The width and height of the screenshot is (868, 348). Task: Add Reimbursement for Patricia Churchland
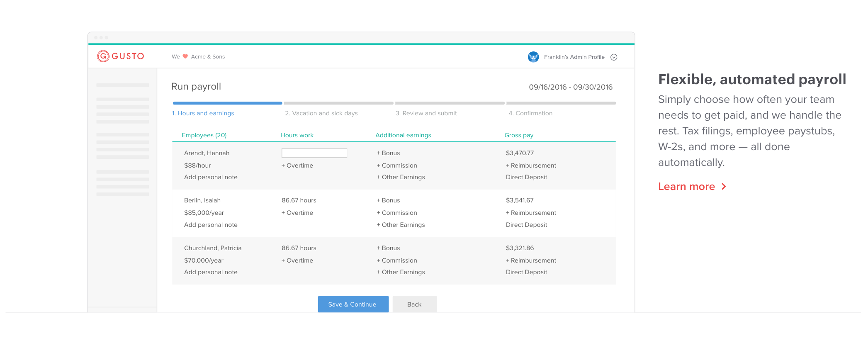tap(531, 260)
